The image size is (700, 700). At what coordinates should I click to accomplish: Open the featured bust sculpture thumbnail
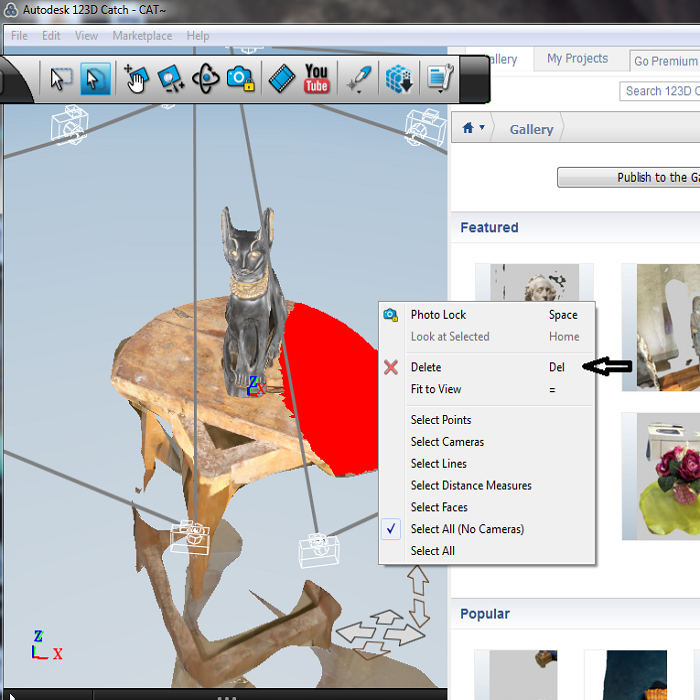(534, 282)
